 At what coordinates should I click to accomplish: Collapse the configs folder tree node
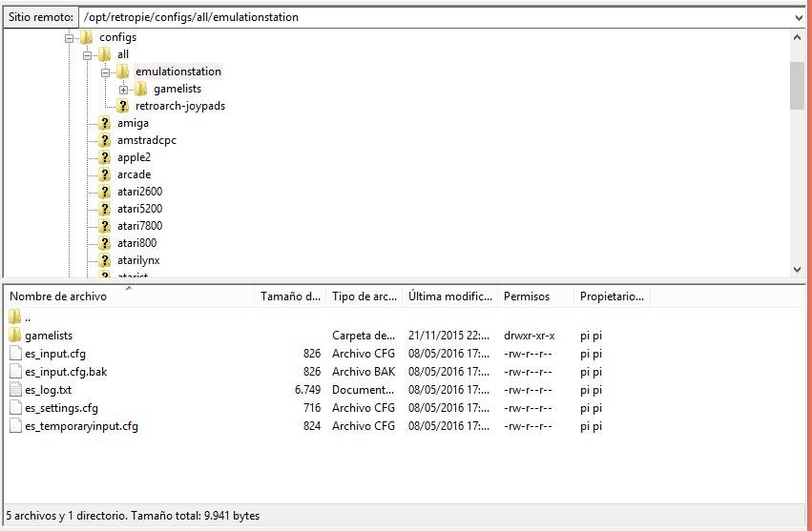(x=69, y=38)
